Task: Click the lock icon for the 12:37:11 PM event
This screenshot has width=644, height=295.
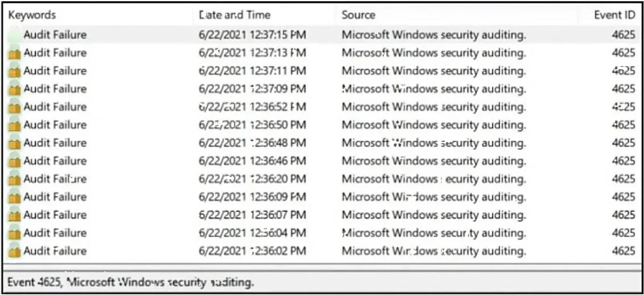Action: point(14,71)
